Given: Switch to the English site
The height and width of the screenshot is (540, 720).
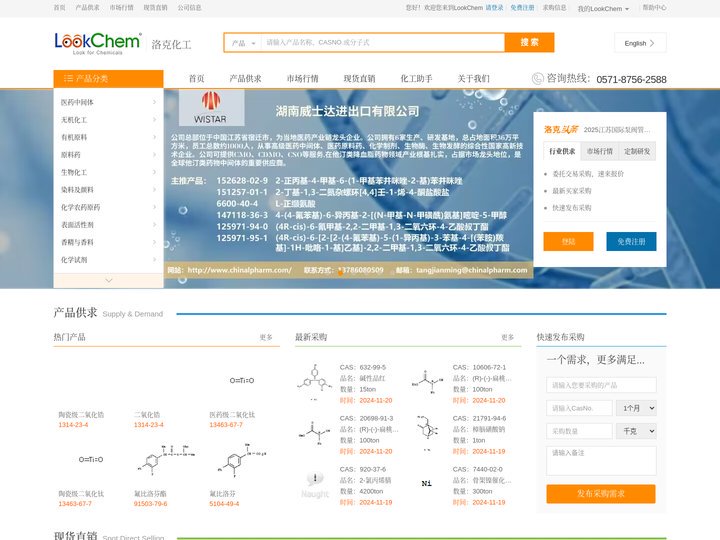Looking at the screenshot, I should [x=640, y=43].
